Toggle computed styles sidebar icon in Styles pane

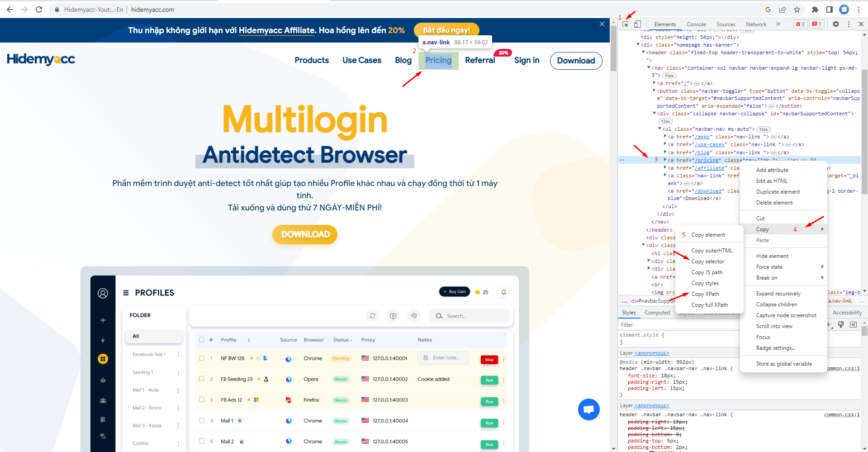click(853, 325)
